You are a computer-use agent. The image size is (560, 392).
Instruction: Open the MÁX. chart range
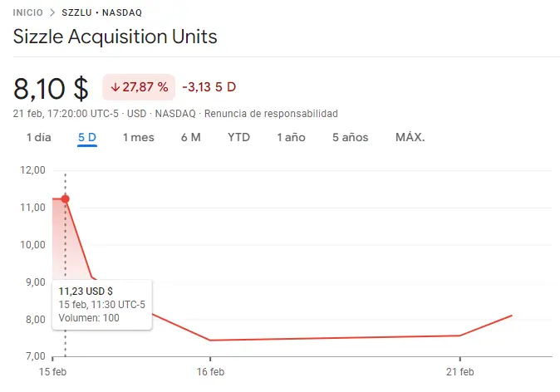[410, 138]
